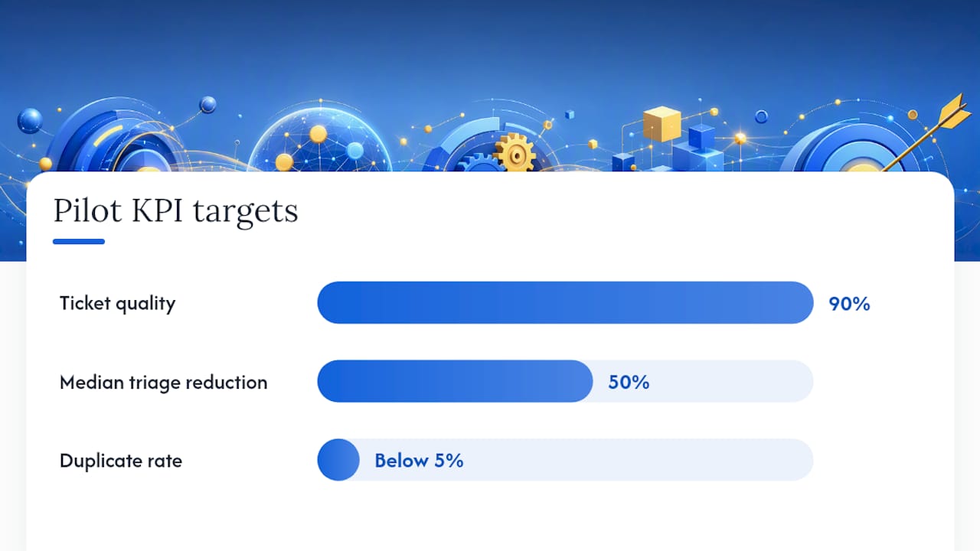This screenshot has height=551, width=980.
Task: Click the golden gear icon in banner
Action: [514, 152]
